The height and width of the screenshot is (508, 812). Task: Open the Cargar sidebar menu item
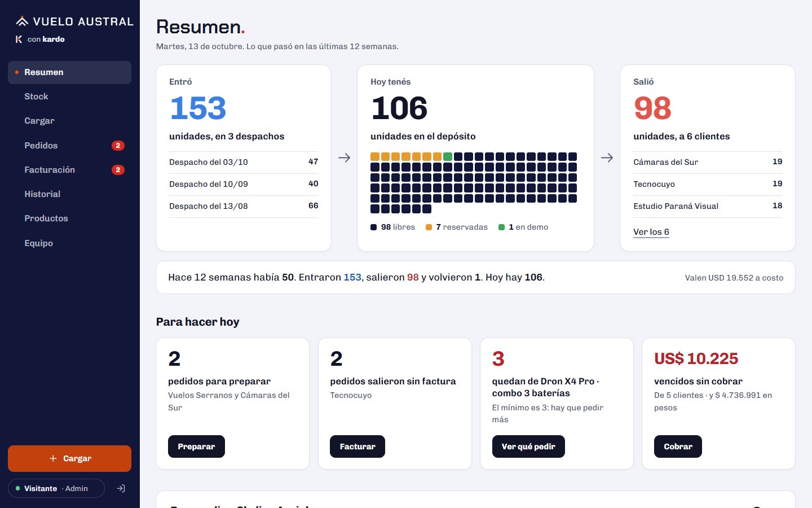point(69,121)
